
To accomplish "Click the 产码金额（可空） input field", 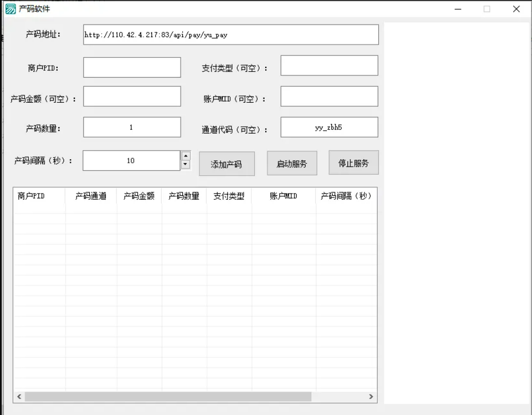I will pyautogui.click(x=132, y=96).
